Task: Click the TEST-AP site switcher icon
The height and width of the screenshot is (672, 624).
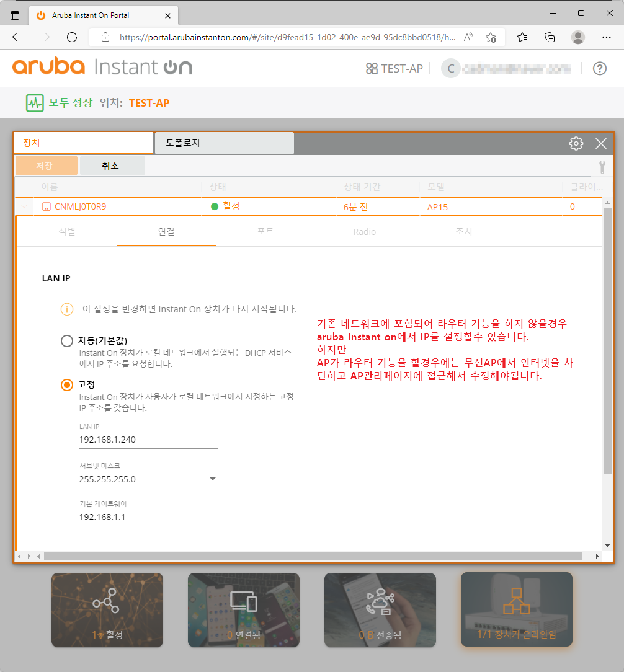Action: (x=372, y=69)
